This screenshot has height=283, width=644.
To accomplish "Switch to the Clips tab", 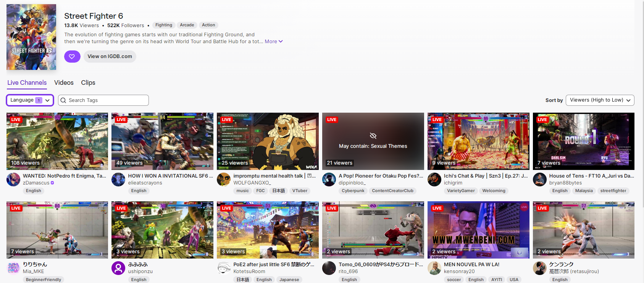I will [88, 83].
